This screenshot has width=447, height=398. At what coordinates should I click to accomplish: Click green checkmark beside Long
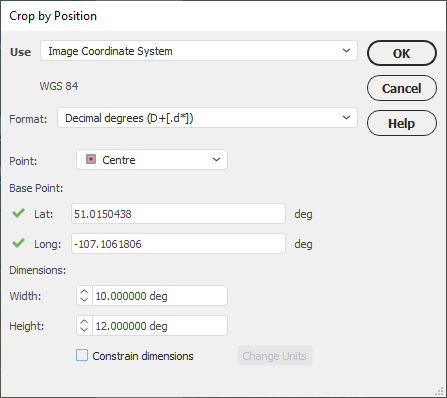pos(18,243)
